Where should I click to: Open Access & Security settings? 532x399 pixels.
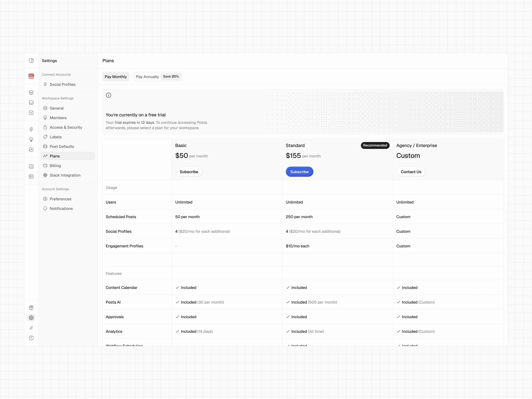66,127
